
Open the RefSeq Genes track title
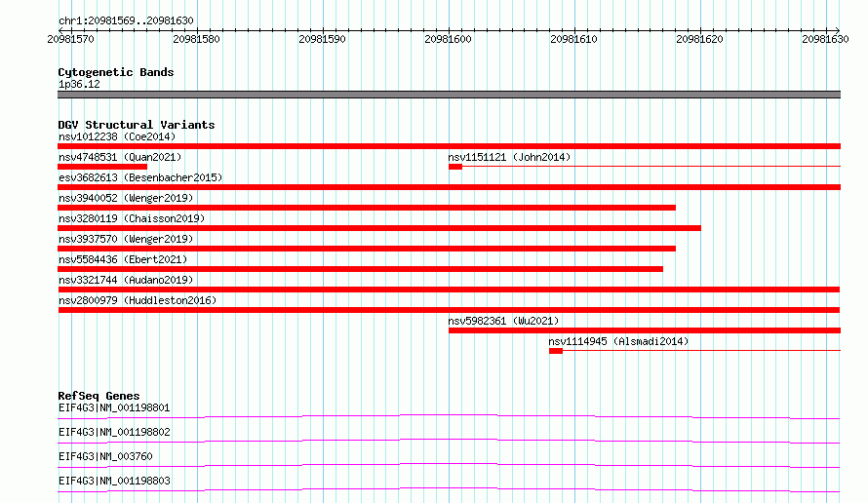pos(99,396)
